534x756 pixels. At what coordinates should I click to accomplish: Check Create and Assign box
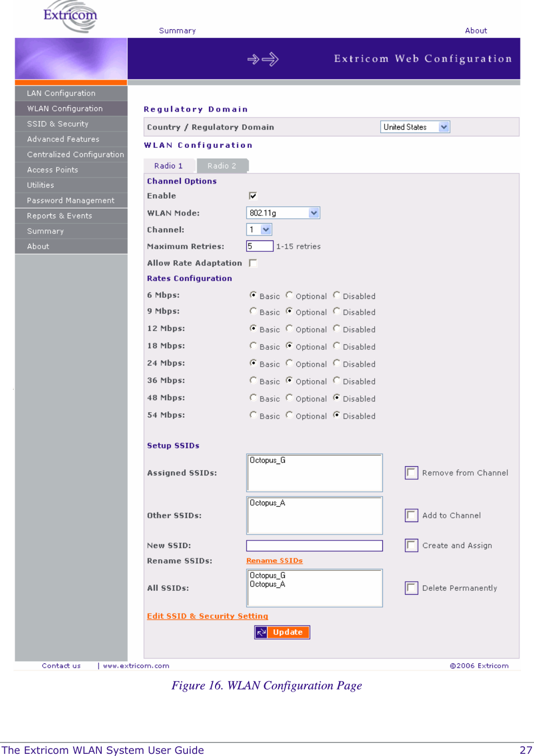point(412,545)
